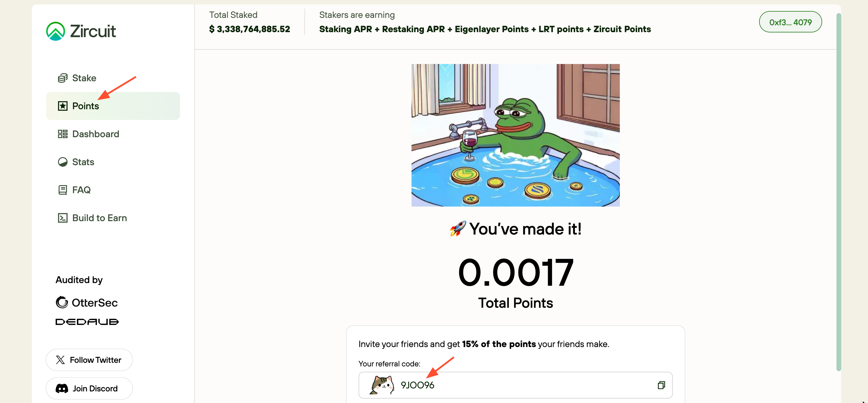Screen dimensions: 868x403
Task: Click the Zircuit logo icon
Action: click(56, 31)
